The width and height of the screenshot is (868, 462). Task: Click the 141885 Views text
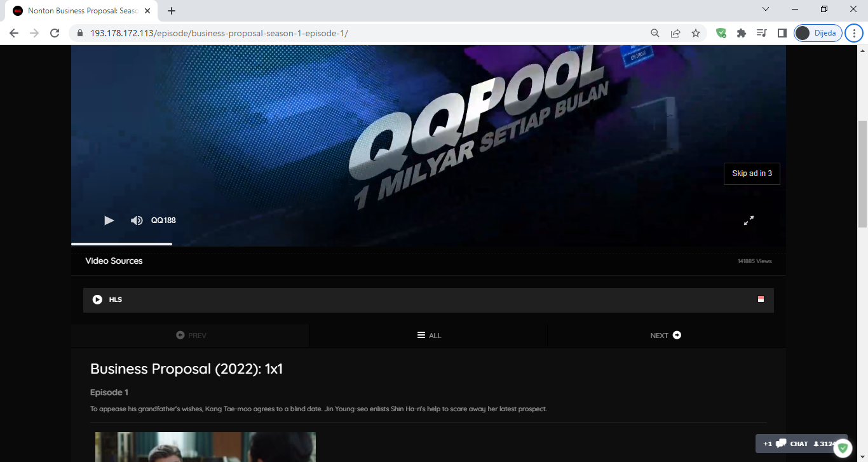[755, 261]
